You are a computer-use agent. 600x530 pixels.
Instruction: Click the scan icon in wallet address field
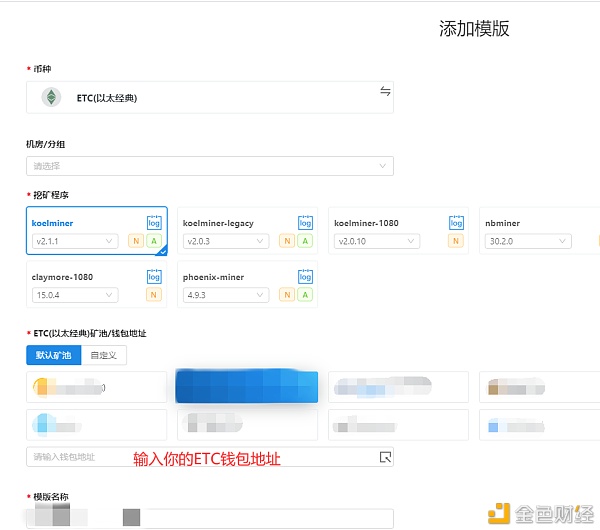click(385, 457)
